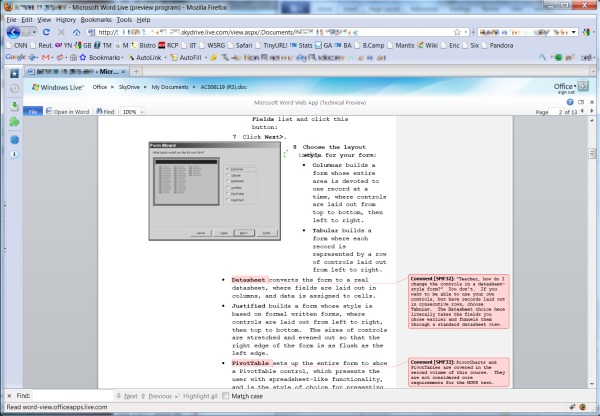Click the AutoLink toolbar button

(144, 57)
